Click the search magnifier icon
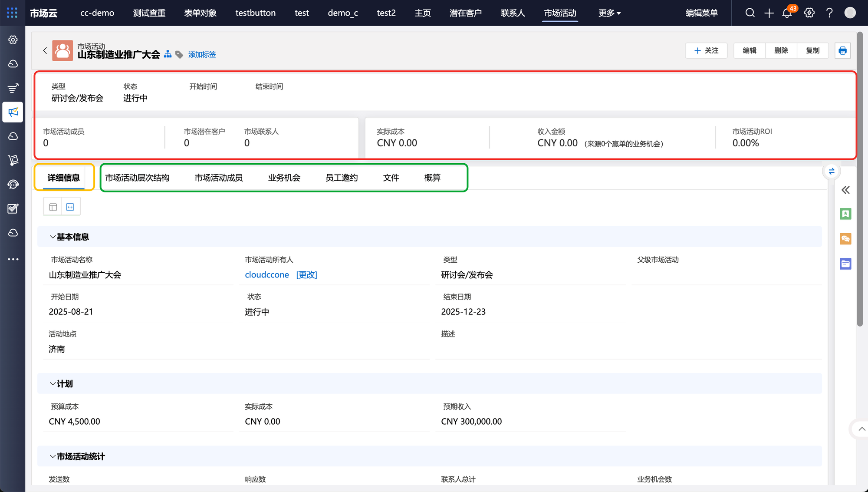 (x=750, y=13)
